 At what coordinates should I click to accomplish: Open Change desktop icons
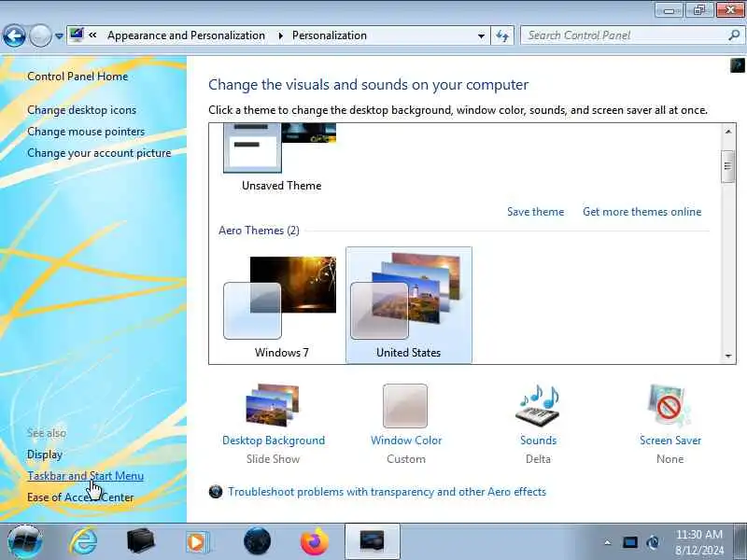81,110
